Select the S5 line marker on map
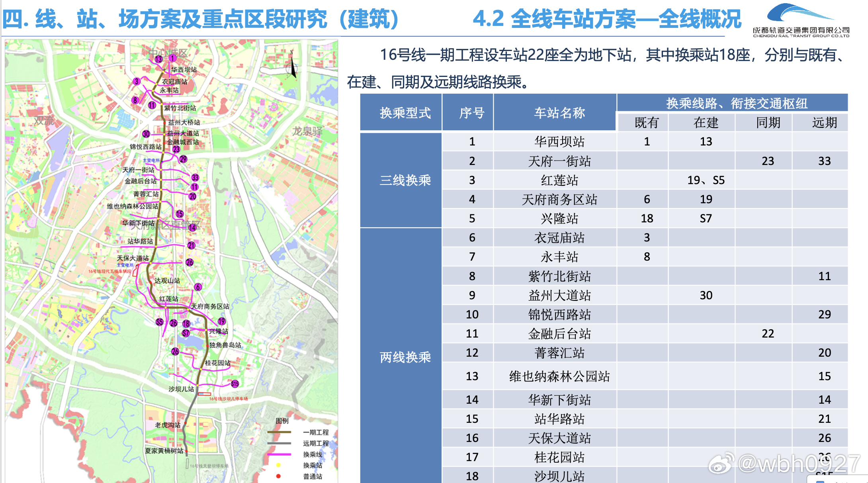The height and width of the screenshot is (483, 868). click(x=160, y=322)
